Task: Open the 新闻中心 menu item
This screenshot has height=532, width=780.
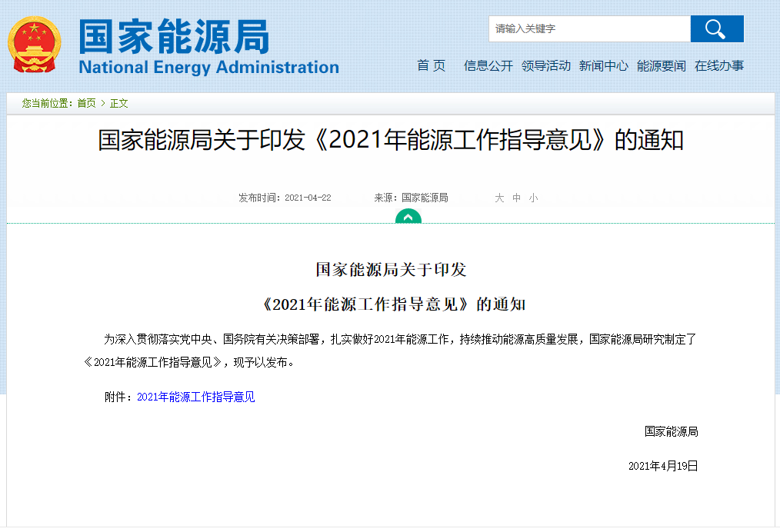Action: point(603,65)
